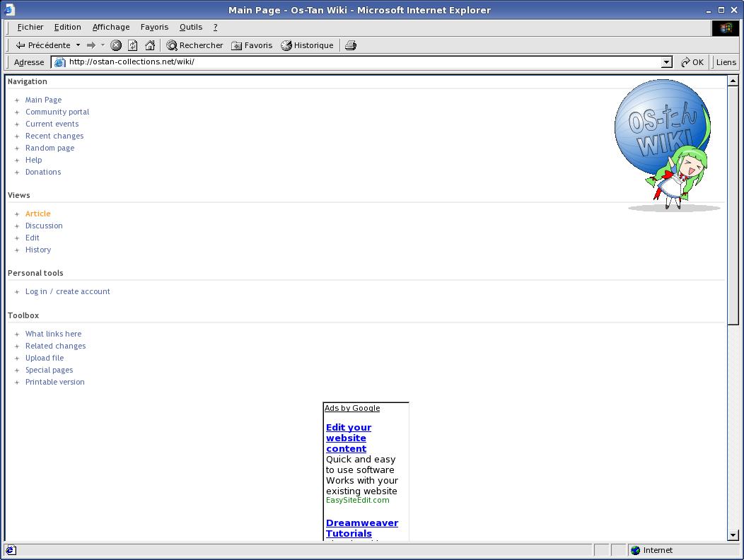Screen dimensions: 744x560
Task: Open the What links here link
Action: (x=53, y=334)
